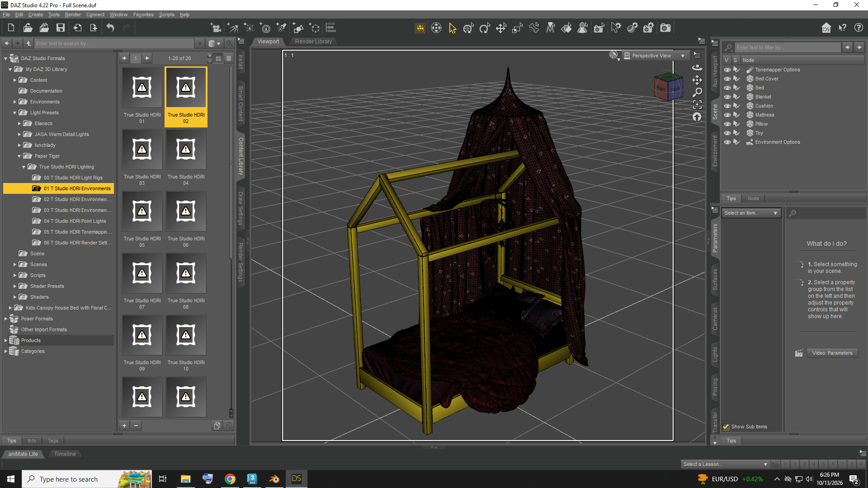Click the DAZ home store icon

click(x=826, y=28)
